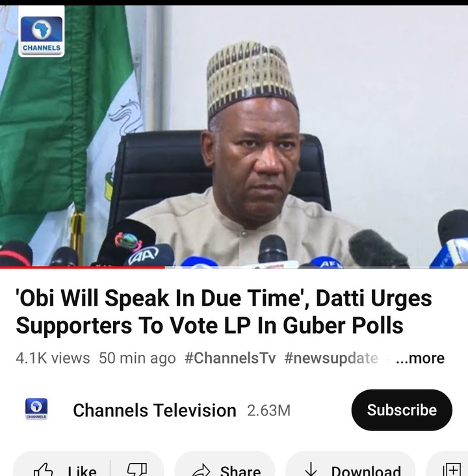Open the Channels Television channel avatar
The height and width of the screenshot is (476, 468).
(x=36, y=409)
